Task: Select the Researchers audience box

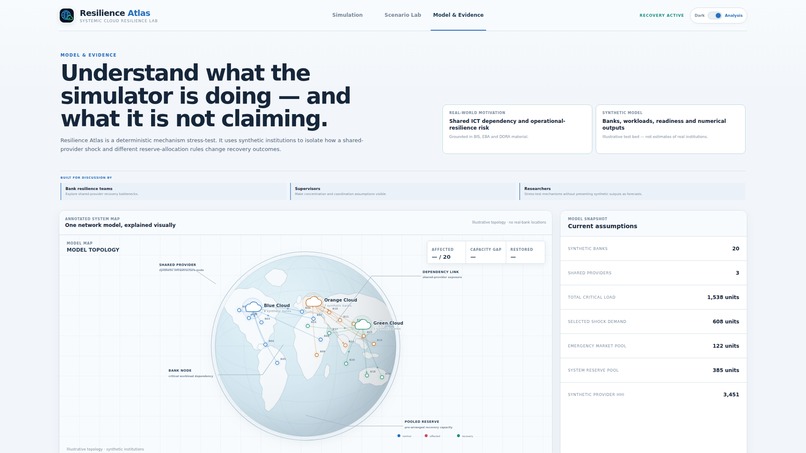Action: [x=633, y=191]
